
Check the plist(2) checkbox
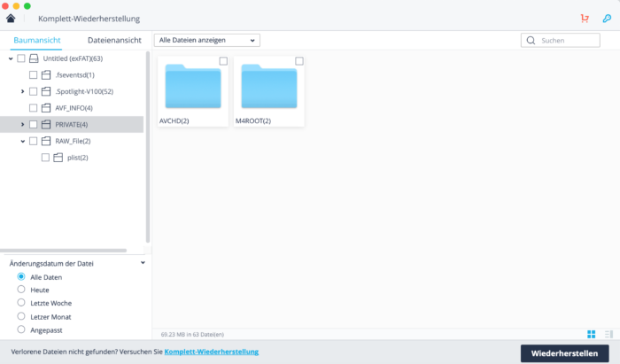(45, 158)
